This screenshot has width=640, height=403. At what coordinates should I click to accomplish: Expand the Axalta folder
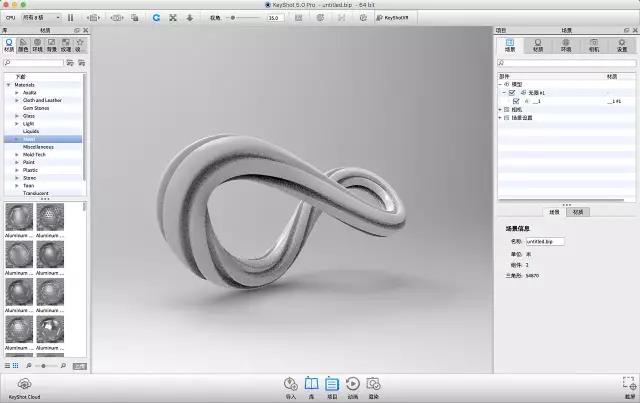click(x=17, y=93)
